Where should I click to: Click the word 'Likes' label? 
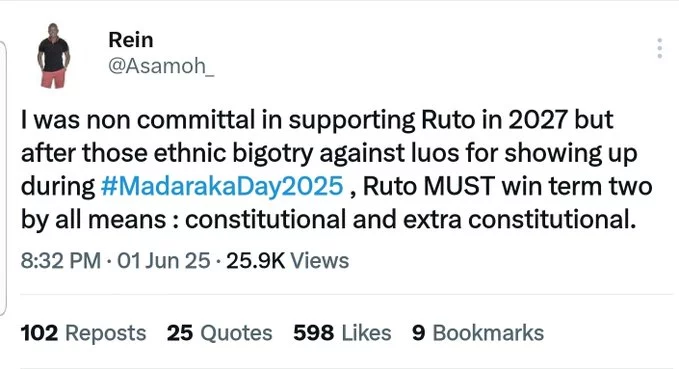pos(366,333)
